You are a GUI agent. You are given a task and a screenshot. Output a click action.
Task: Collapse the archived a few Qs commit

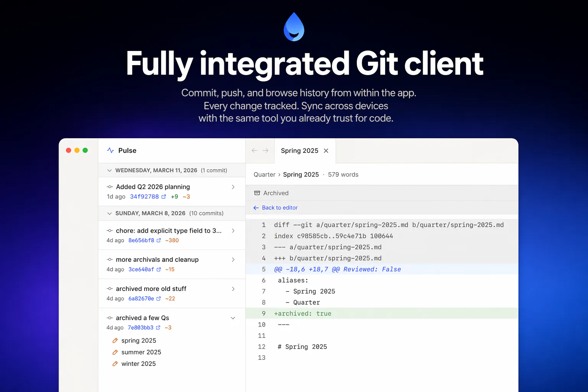[233, 318]
